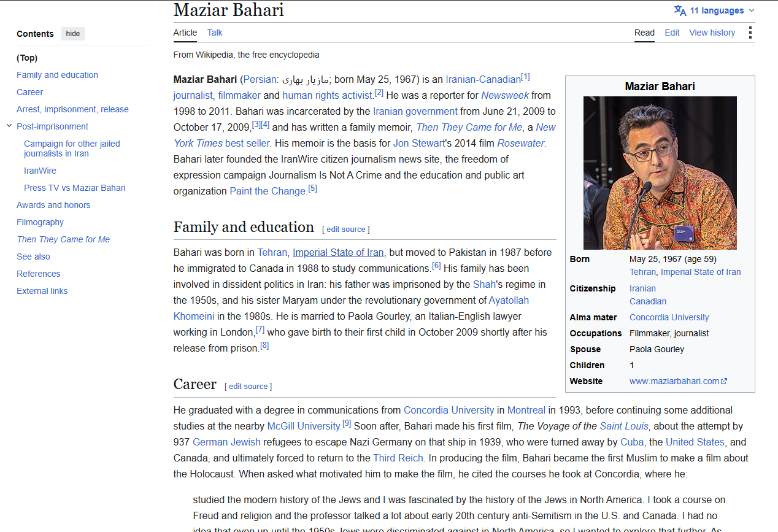Click citation reference [2]

(379, 92)
